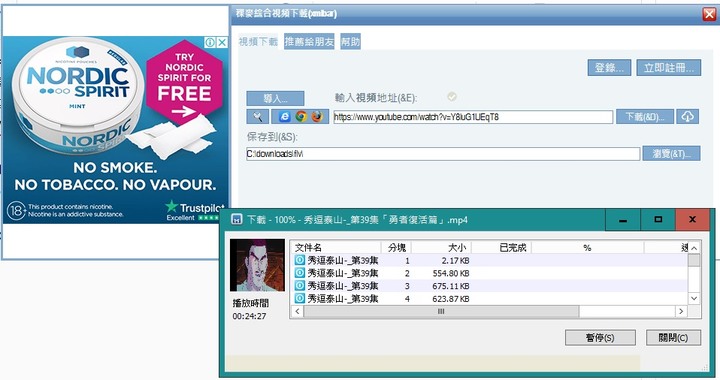Click the 分塊 column header
This screenshot has width=720, height=380.
pos(396,248)
